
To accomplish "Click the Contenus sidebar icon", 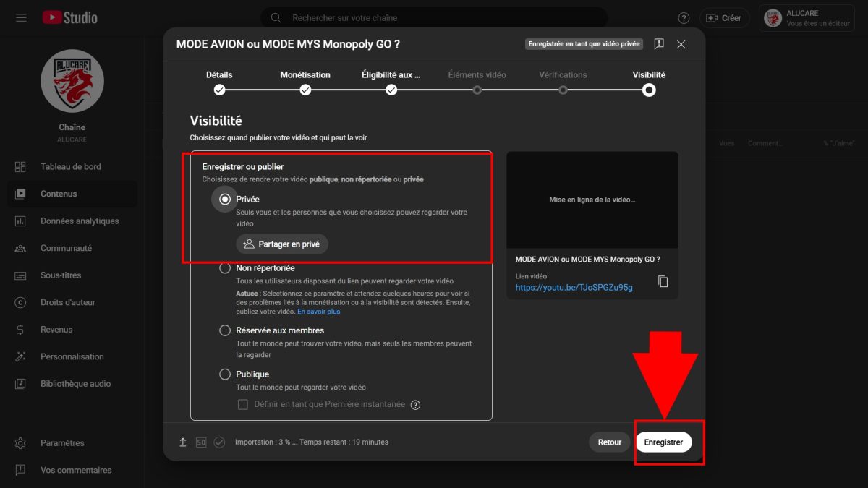I will pos(20,194).
